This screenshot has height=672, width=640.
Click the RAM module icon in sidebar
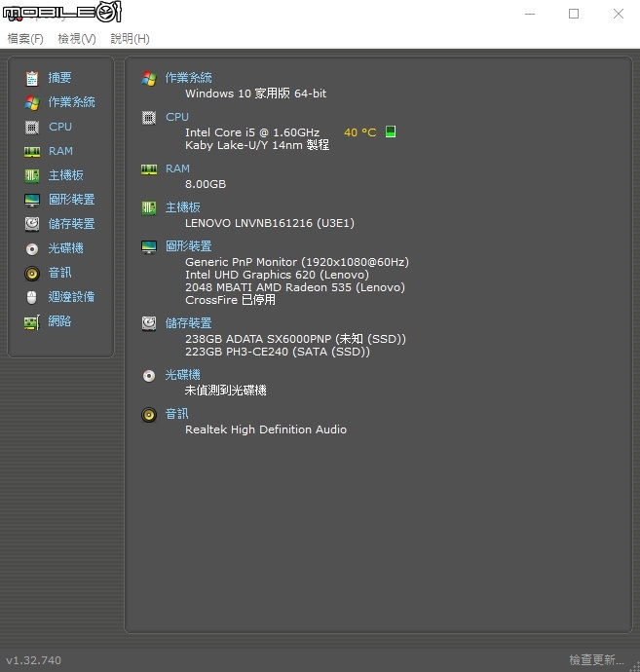pyautogui.click(x=32, y=152)
